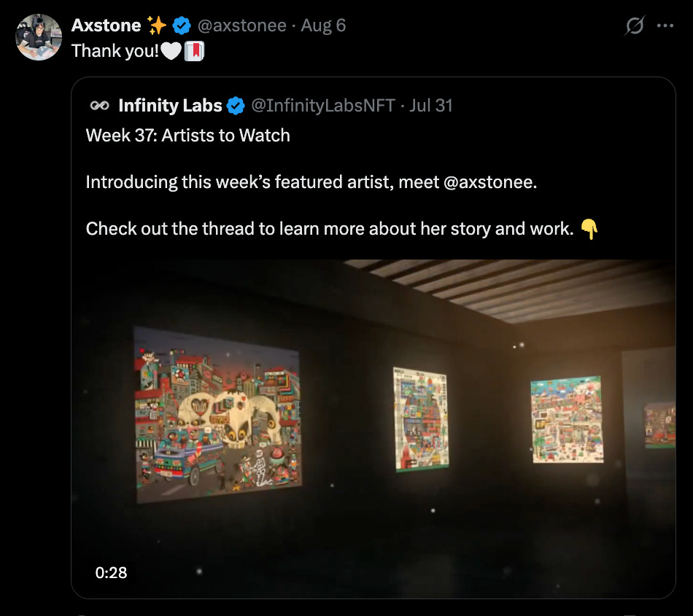Click the @InfinityLabsNFT handle
Screen dimensions: 693x616
[323, 106]
